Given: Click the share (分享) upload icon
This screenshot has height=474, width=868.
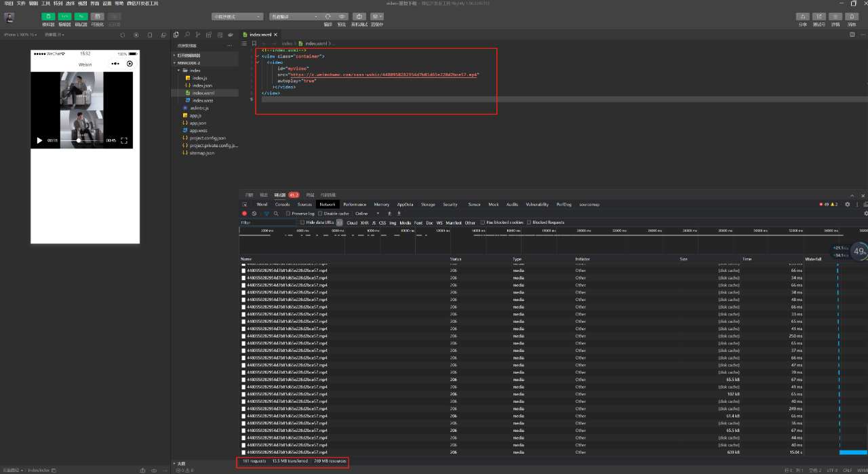Looking at the screenshot, I should coord(803,16).
